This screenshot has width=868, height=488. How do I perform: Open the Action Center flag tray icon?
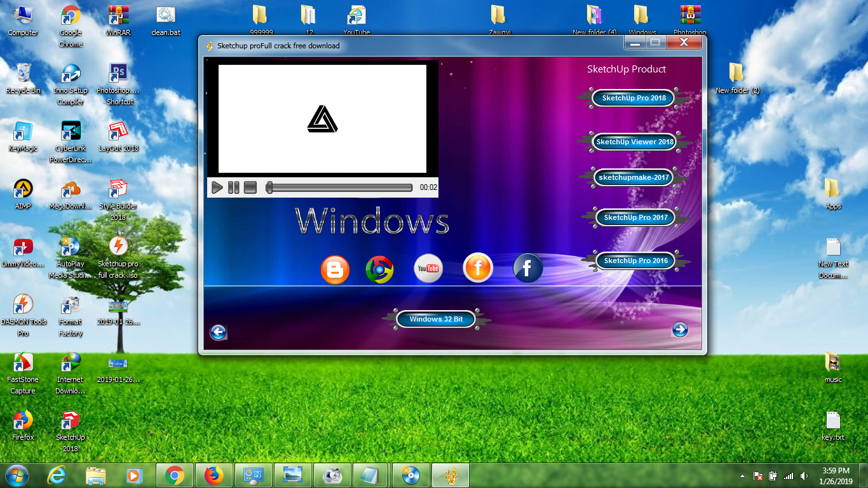pyautogui.click(x=758, y=476)
